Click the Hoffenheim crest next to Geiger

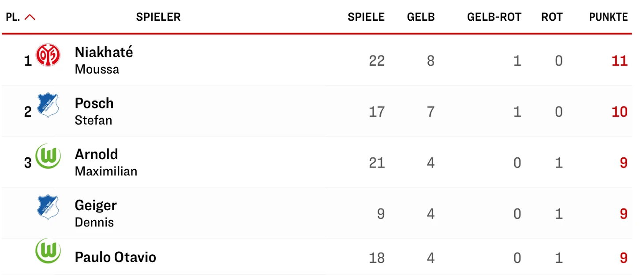[x=48, y=208]
